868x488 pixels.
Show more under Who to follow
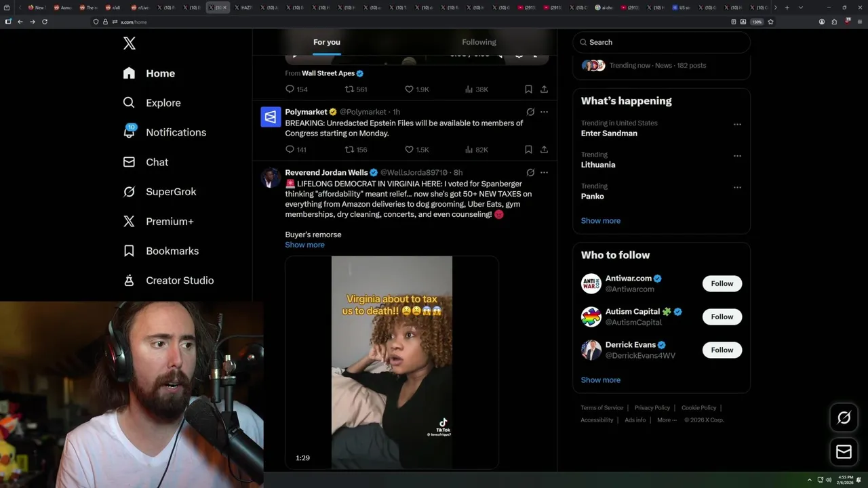600,380
